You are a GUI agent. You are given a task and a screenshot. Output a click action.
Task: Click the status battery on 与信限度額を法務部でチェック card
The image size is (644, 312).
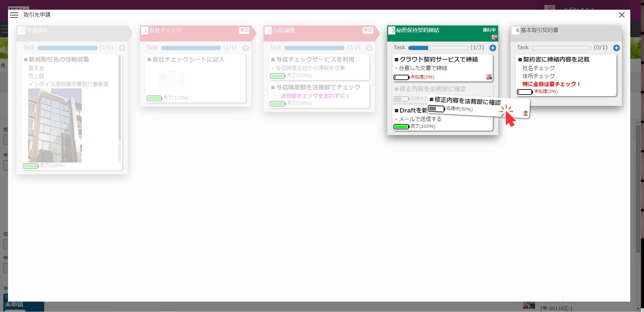coord(278,104)
